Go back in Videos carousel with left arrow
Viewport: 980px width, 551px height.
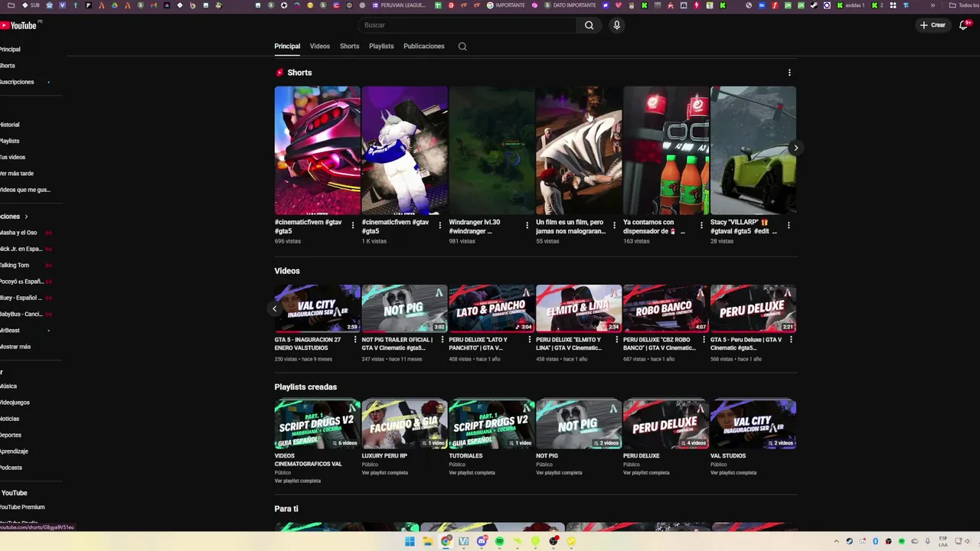click(274, 308)
